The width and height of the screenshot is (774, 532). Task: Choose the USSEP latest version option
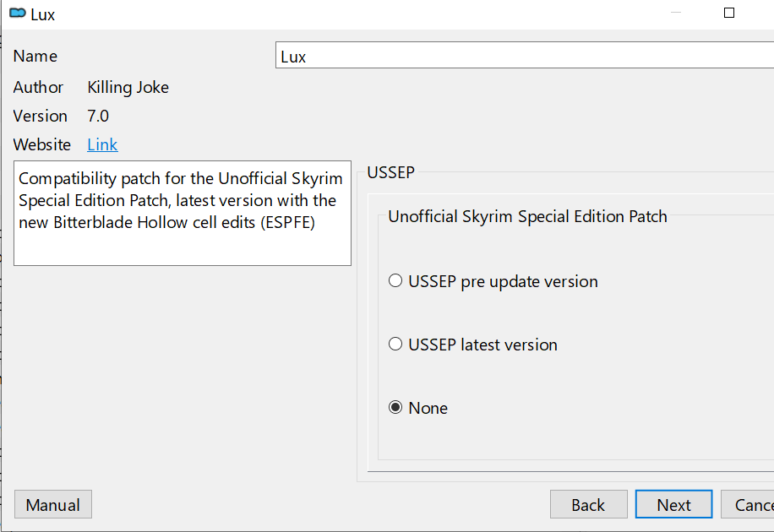[395, 345]
